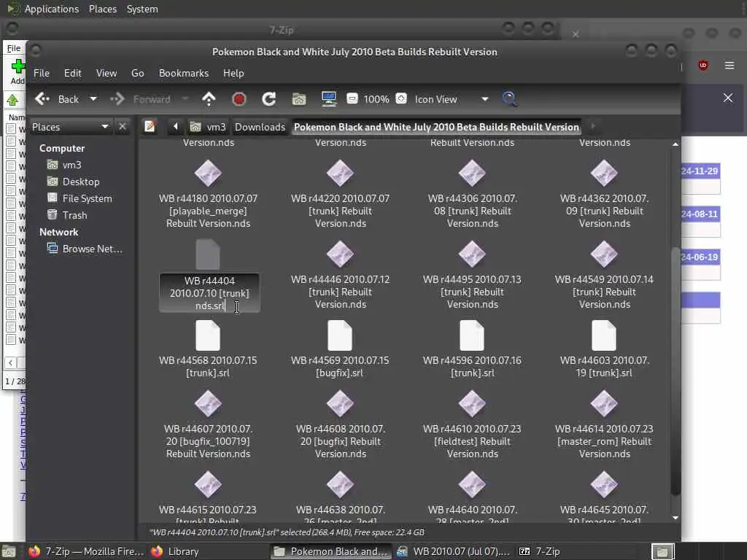Reset zoom via the 100% label
This screenshot has height=560, width=747.
[x=376, y=99]
